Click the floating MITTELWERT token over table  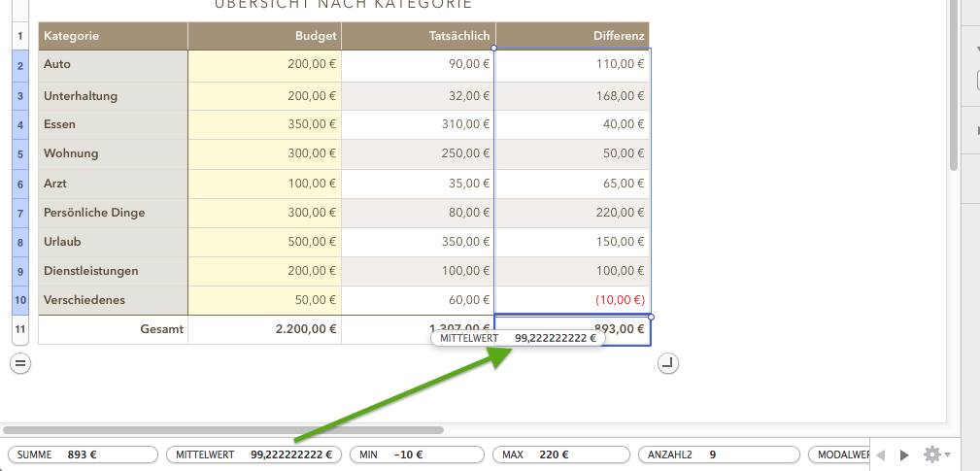518,339
